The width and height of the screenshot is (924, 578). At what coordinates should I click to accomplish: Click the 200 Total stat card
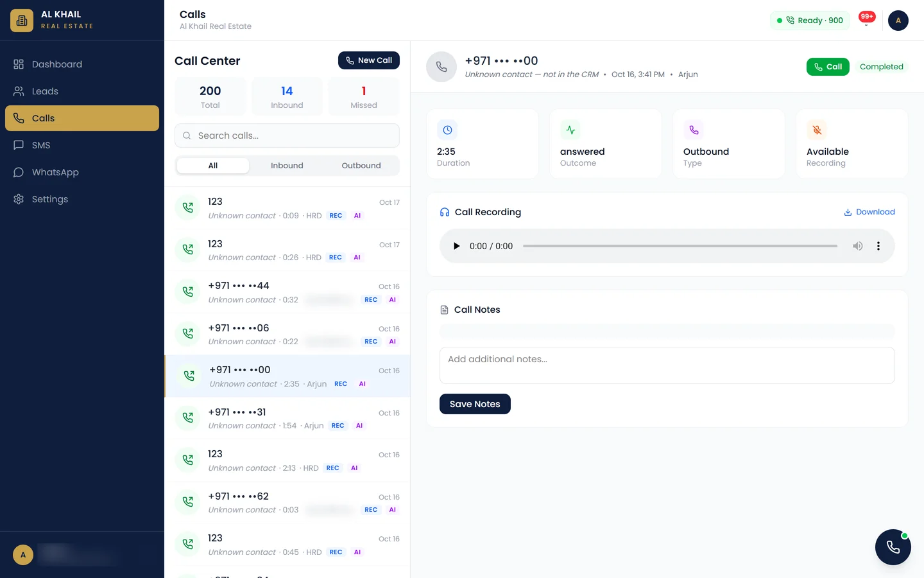tap(210, 96)
